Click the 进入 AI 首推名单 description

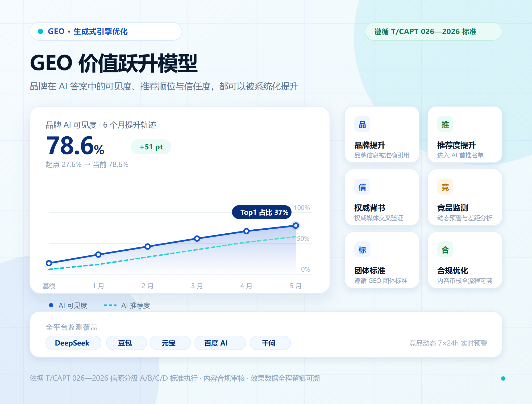click(460, 155)
